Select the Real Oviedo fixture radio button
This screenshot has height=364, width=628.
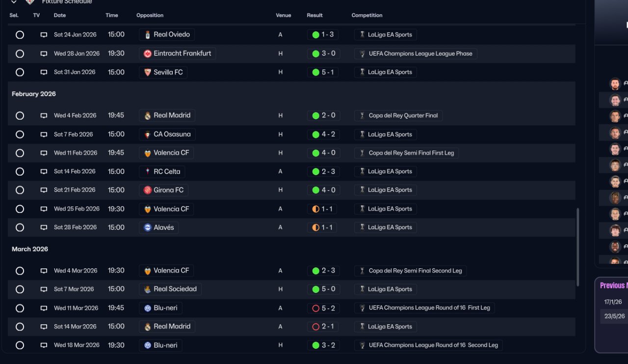click(x=20, y=35)
